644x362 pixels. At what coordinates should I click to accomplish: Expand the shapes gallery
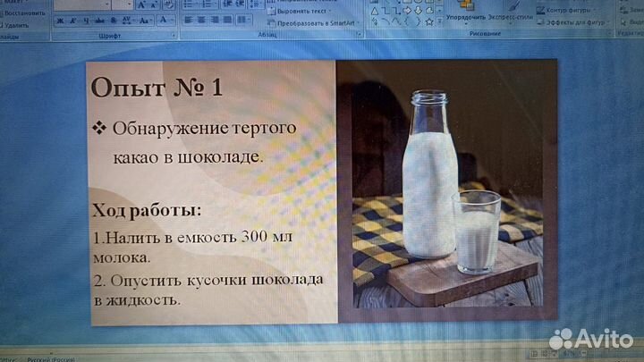[440, 21]
